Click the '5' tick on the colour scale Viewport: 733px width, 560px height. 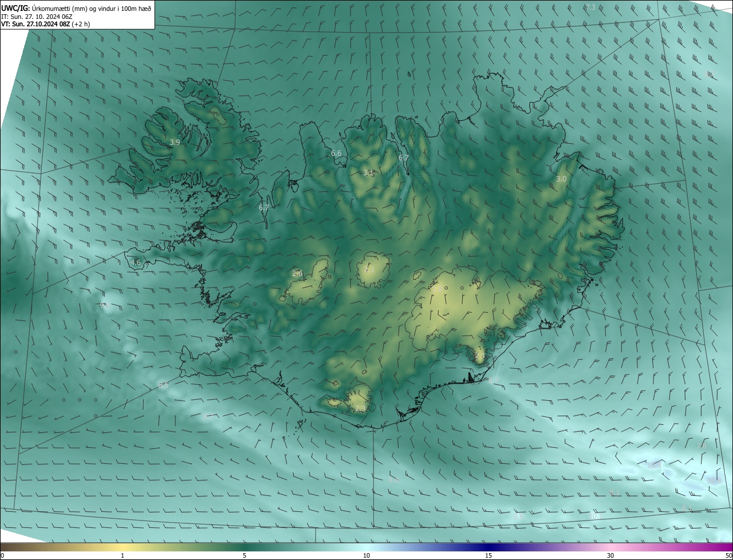(x=245, y=556)
